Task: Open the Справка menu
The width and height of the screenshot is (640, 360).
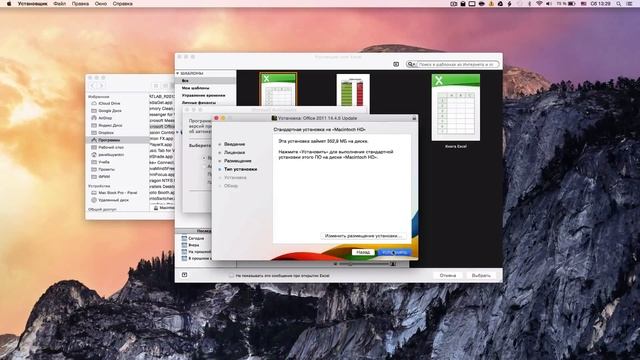Action: [122, 4]
